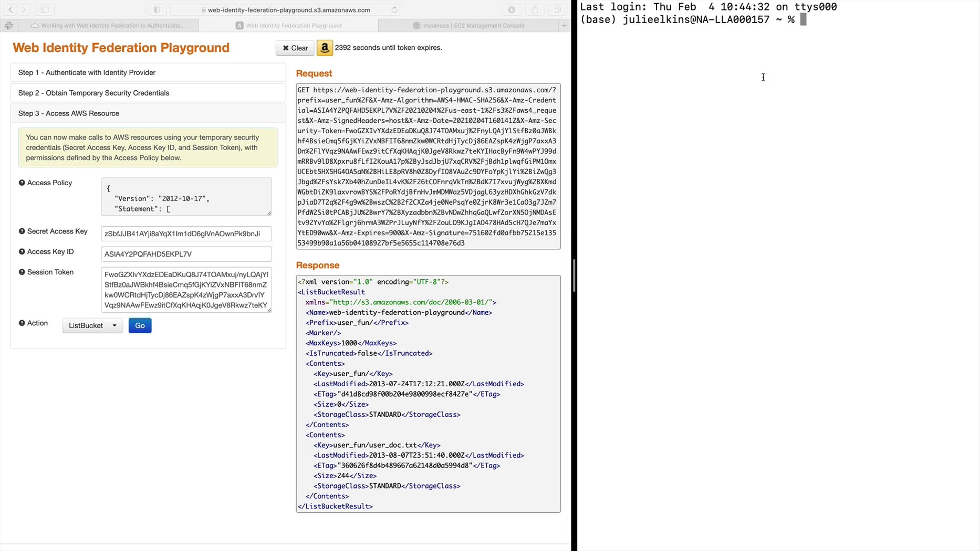This screenshot has height=551, width=980.
Task: Switch to the Web Identity Federation Playground tab
Action: [x=288, y=25]
